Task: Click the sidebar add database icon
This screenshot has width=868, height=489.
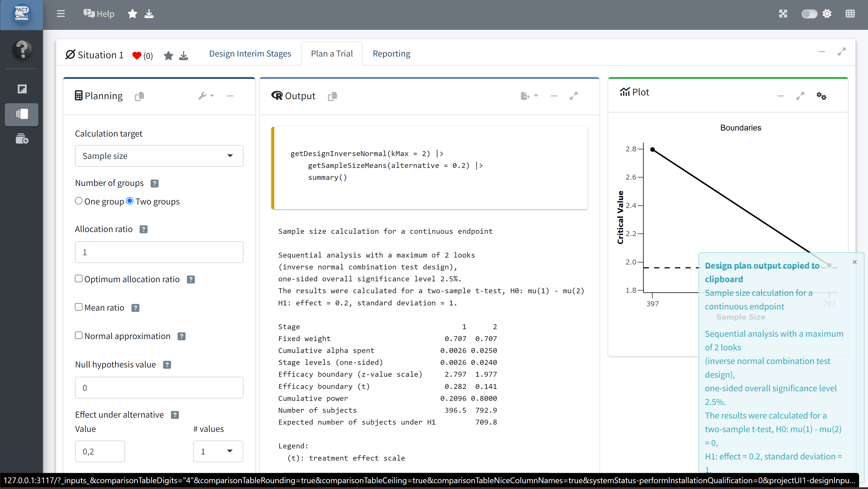Action: tap(22, 138)
